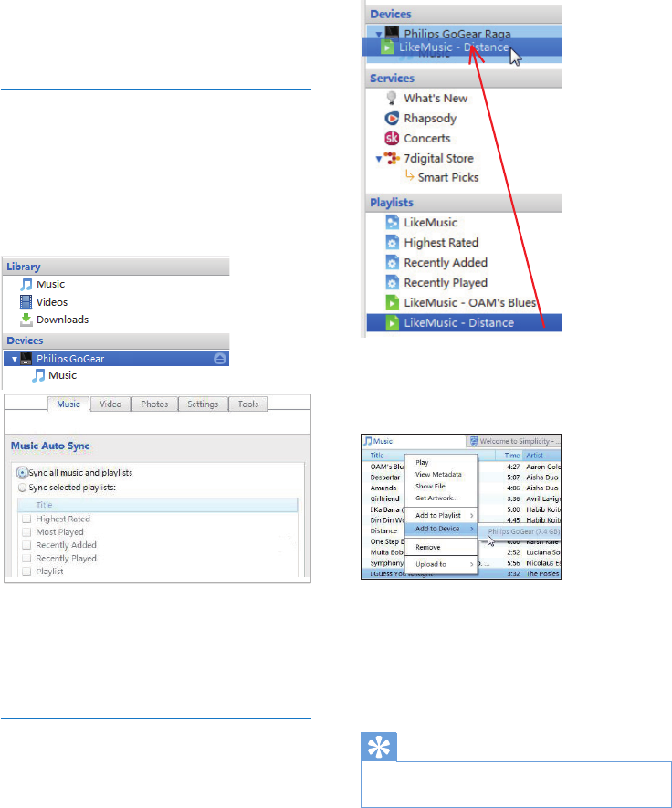Click the LikeMusic playlist icon under Playlists
This screenshot has height=808, width=672.
tap(393, 223)
